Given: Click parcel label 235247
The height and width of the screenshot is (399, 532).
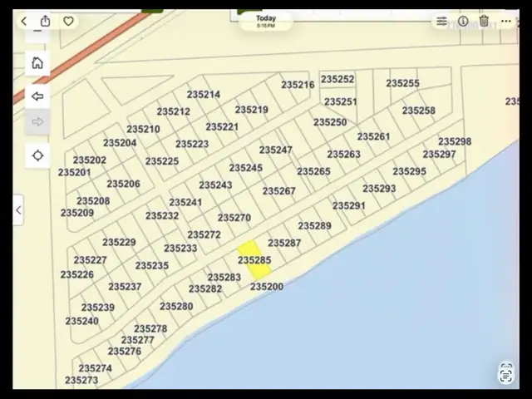Looking at the screenshot, I should pos(276,150).
